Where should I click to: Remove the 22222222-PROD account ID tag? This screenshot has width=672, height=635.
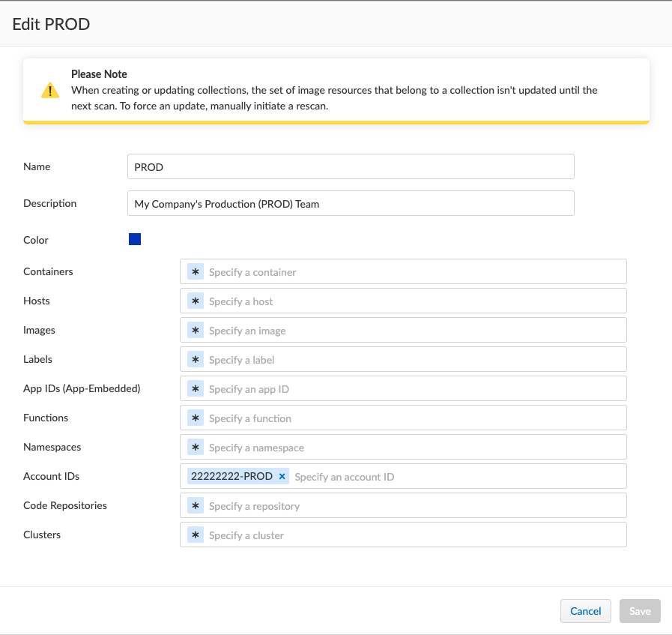point(282,477)
